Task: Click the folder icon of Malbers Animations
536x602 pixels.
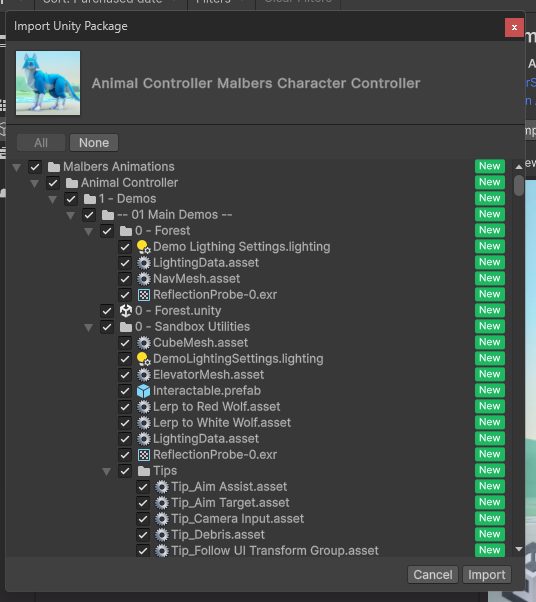Action: coord(54,167)
